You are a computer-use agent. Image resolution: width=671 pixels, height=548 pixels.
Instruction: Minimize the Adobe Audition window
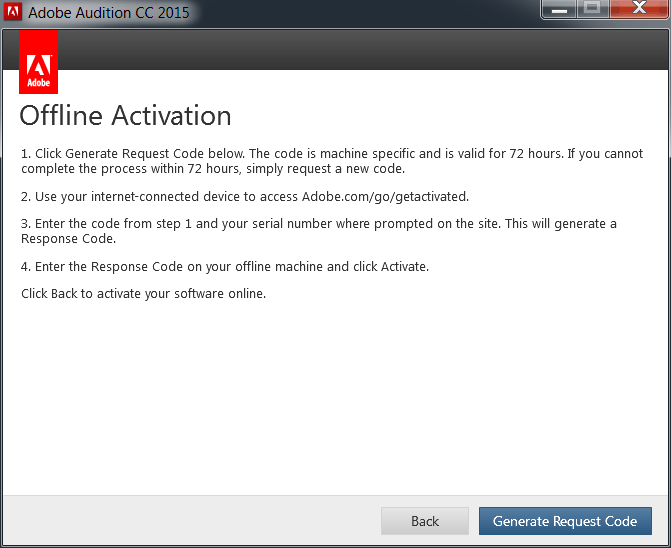(559, 9)
